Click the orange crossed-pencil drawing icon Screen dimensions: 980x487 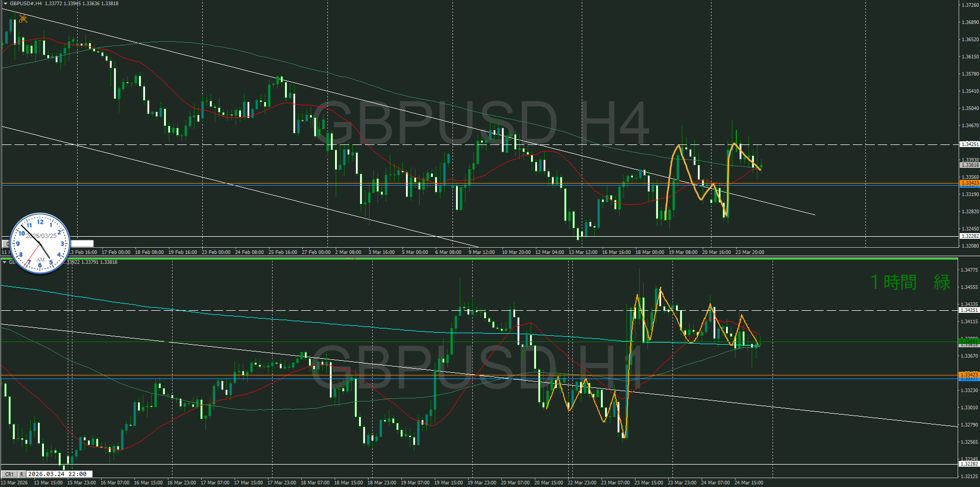coord(23,19)
